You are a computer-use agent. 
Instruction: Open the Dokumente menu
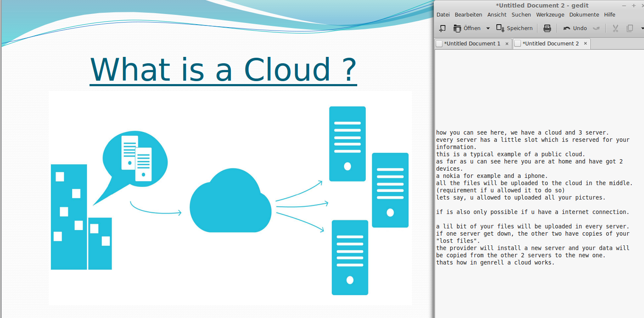[x=584, y=15]
